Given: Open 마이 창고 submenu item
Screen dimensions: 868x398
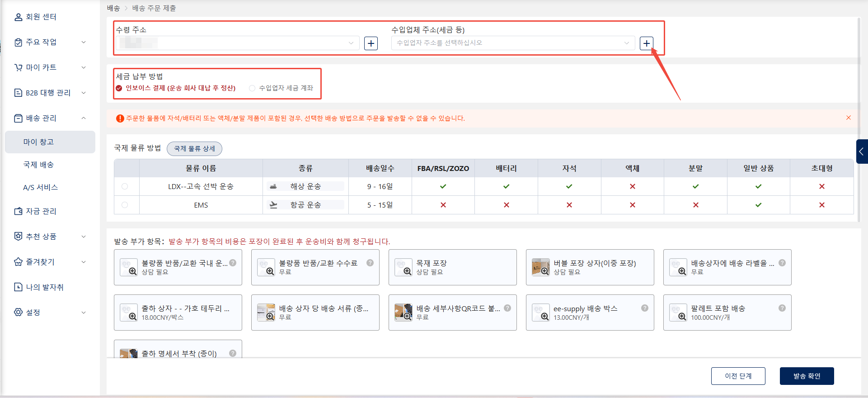Looking at the screenshot, I should click(x=50, y=142).
